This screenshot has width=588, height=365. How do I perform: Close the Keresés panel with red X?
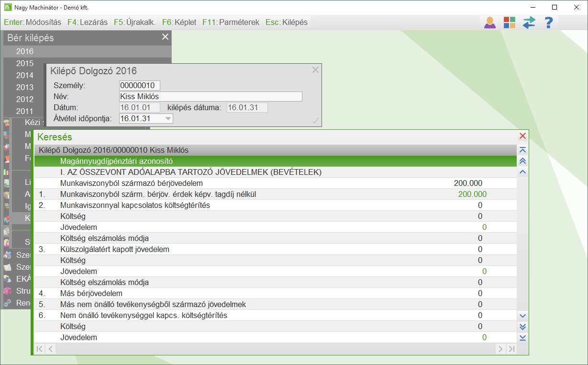click(522, 136)
